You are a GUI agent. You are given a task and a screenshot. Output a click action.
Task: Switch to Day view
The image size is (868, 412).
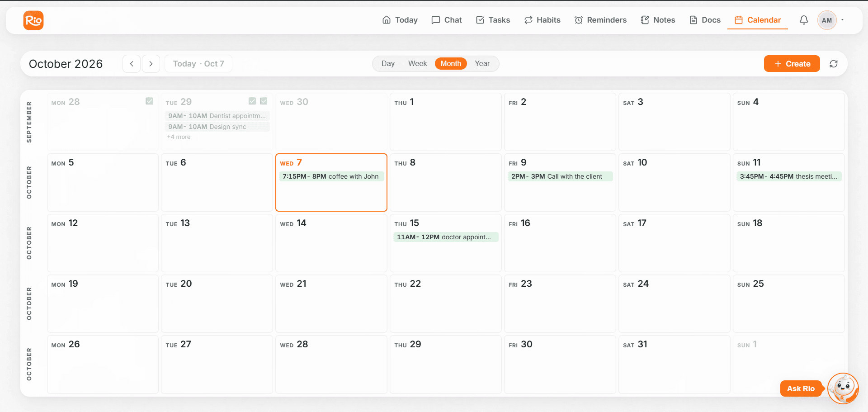point(388,64)
